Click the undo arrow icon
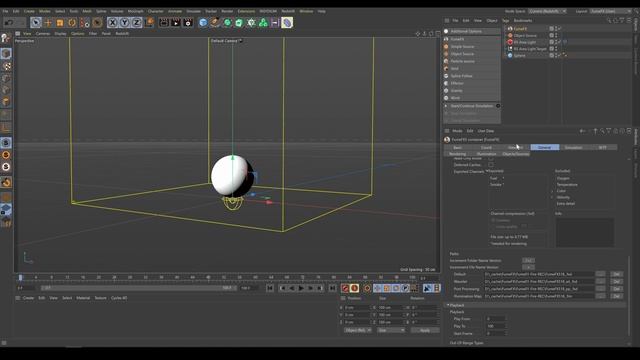The image size is (640, 360). (x=9, y=23)
